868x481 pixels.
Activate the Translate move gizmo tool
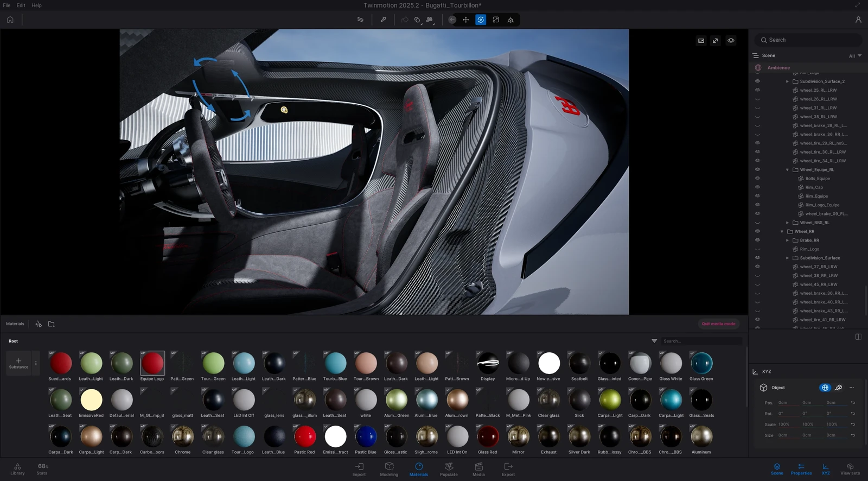(x=465, y=20)
